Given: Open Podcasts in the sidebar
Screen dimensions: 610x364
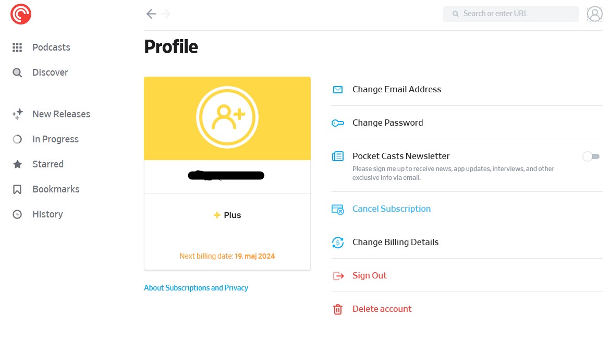Looking at the screenshot, I should click(x=51, y=47).
